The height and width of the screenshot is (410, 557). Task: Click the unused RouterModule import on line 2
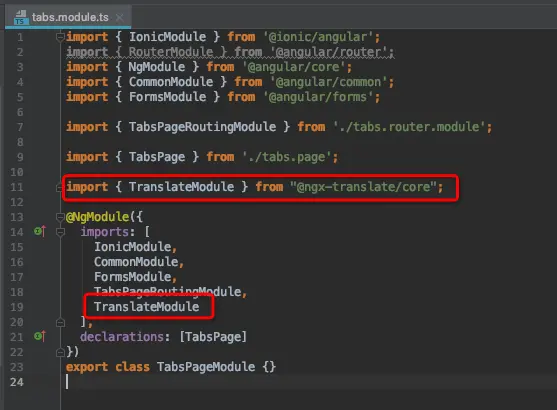coord(171,52)
